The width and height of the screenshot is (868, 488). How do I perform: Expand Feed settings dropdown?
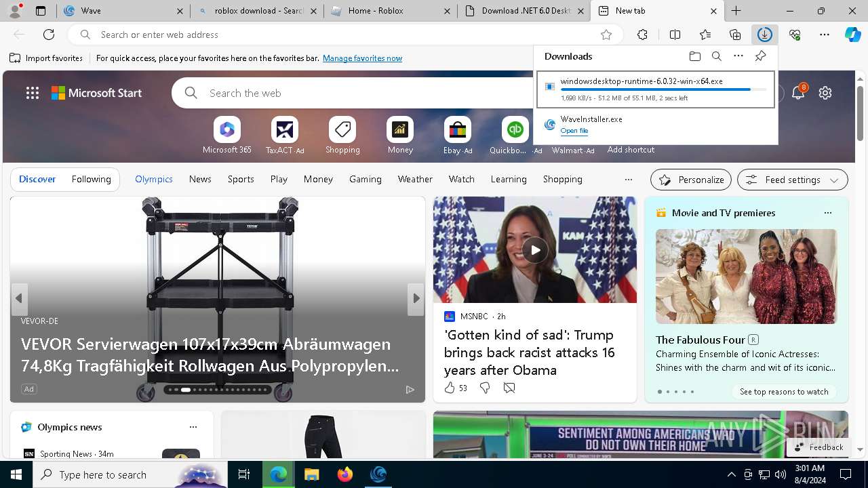[793, 180]
